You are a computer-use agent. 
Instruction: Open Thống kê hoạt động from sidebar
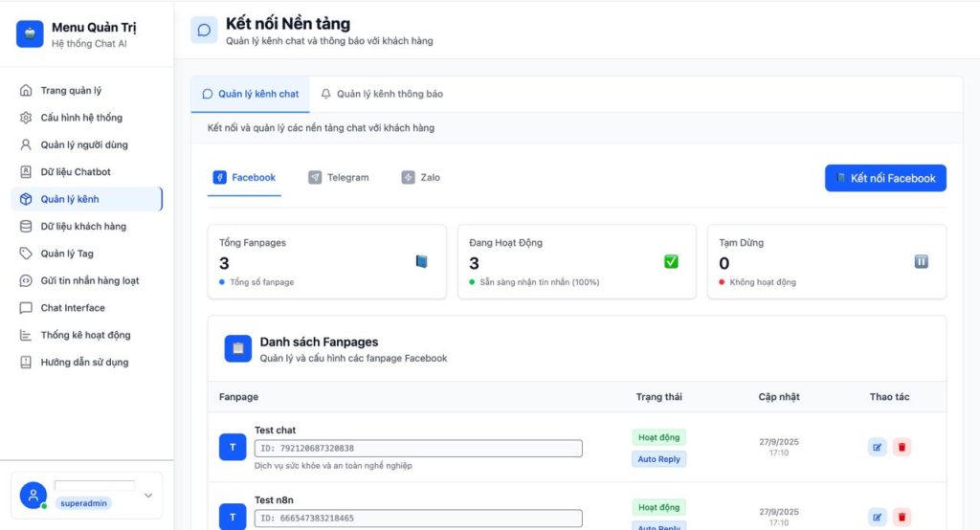tap(85, 335)
